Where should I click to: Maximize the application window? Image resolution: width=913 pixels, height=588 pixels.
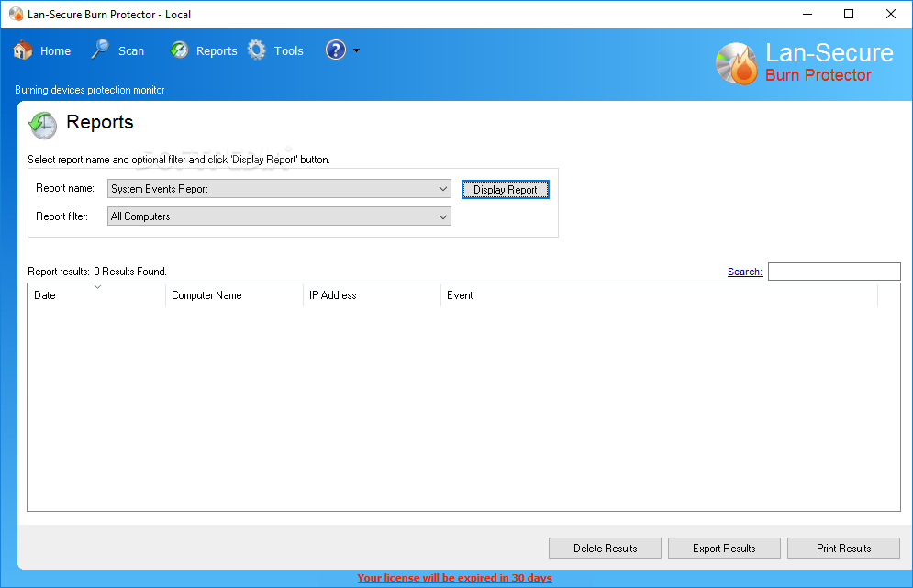click(x=849, y=14)
